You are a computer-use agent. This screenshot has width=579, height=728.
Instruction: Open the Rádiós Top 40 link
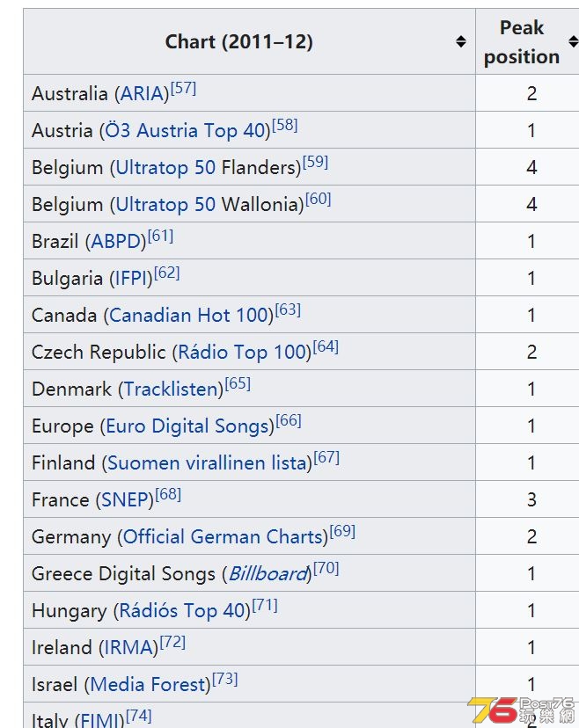[183, 611]
